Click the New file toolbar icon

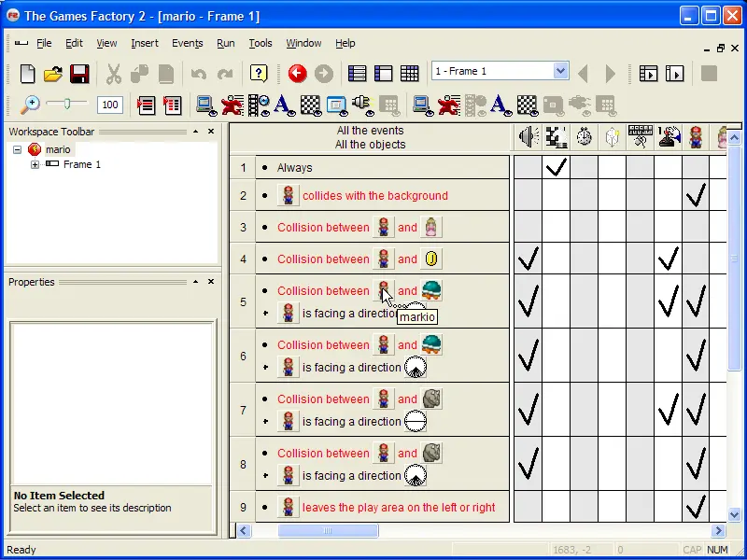(x=28, y=74)
